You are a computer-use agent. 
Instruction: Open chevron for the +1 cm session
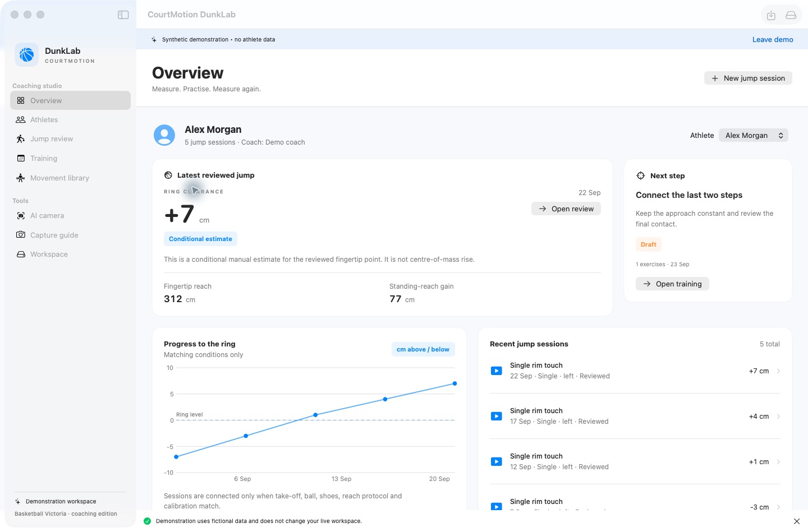pyautogui.click(x=778, y=462)
